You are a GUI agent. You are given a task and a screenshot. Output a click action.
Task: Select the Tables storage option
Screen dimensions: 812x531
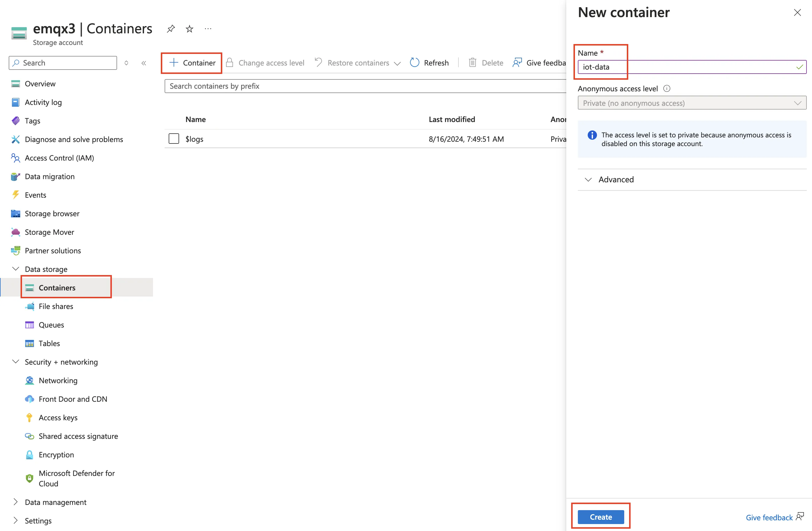pos(49,343)
